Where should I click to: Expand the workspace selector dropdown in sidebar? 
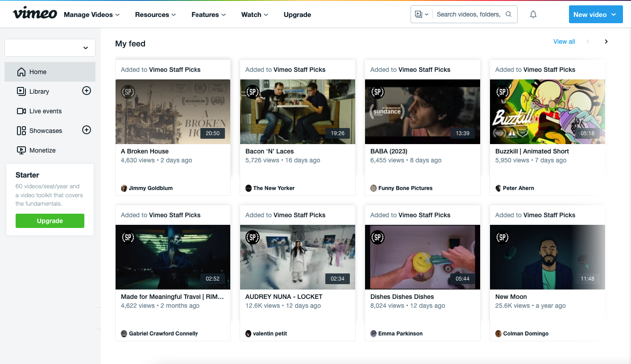[x=50, y=48]
